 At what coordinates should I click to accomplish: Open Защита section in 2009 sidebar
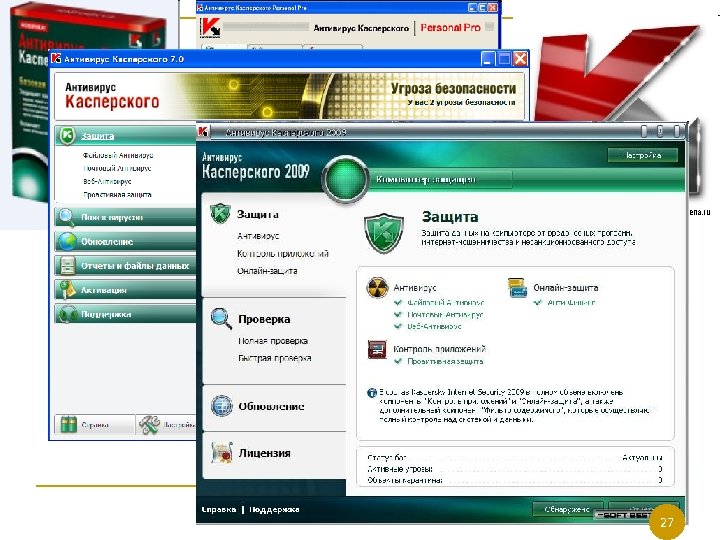258,214
